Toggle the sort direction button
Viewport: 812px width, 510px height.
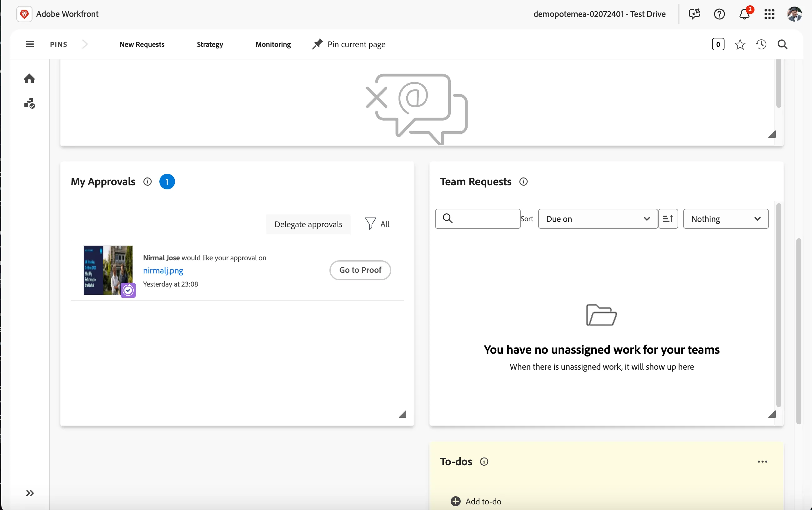point(668,219)
